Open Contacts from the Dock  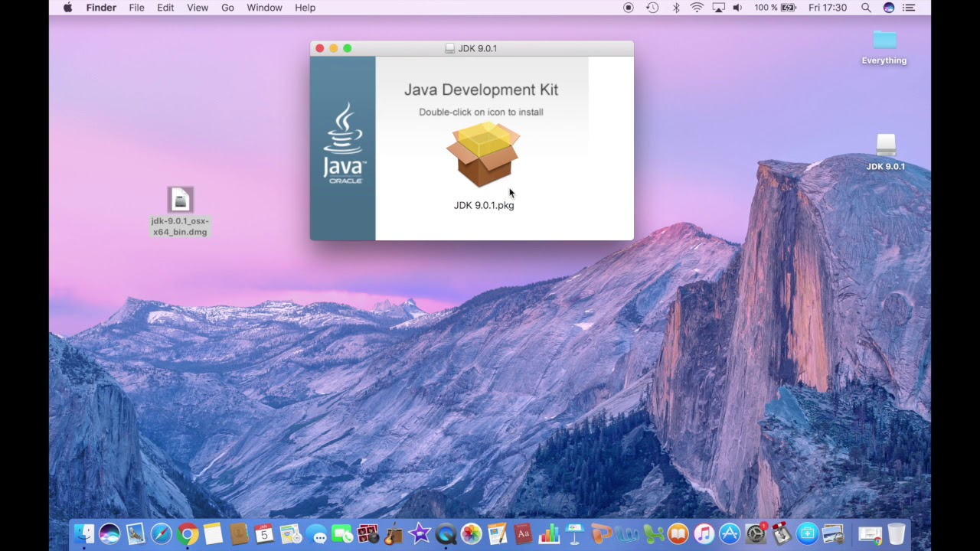pos(239,533)
